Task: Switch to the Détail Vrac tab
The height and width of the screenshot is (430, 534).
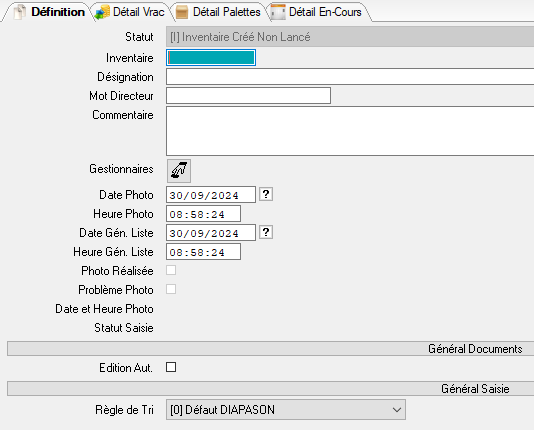Action: pos(130,12)
